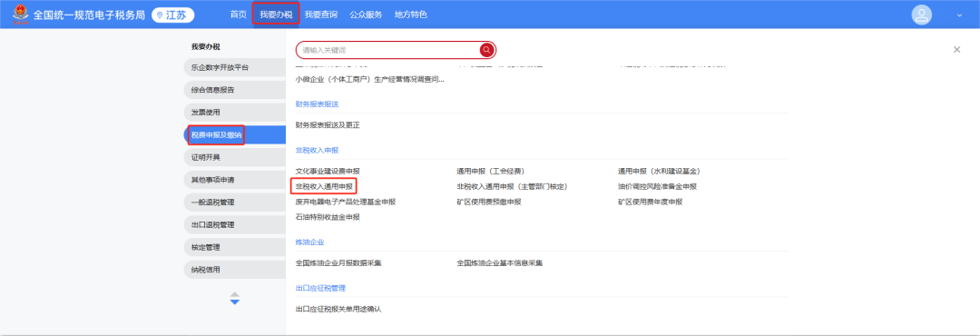Screen dimensions: 980x336
Task: Open 小微企业(个体工商户)生产经营情况调查问 link
Action: coord(370,80)
